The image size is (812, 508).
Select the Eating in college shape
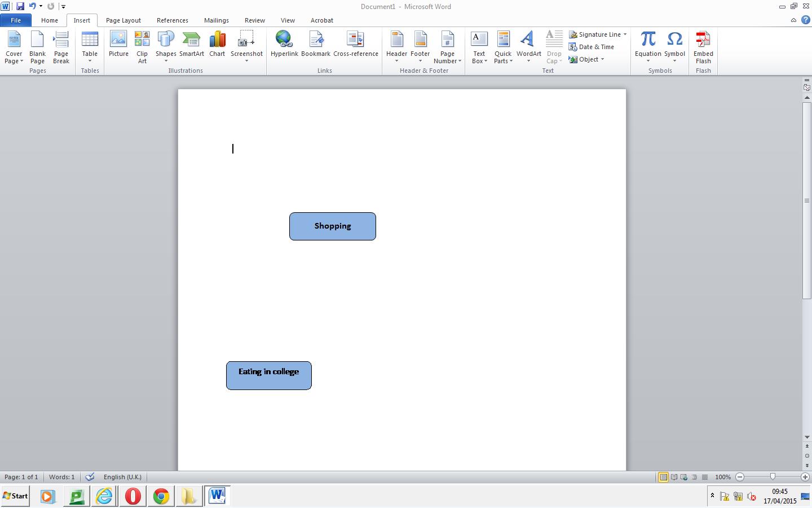click(269, 375)
